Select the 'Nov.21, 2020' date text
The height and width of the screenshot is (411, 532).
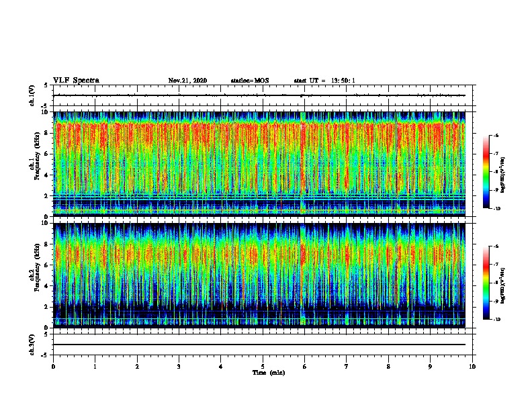tap(187, 81)
